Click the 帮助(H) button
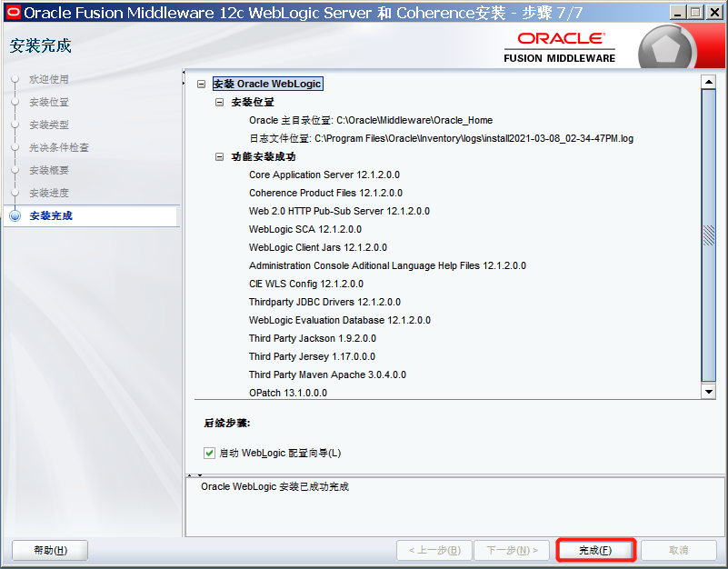728x569 pixels. pyautogui.click(x=50, y=551)
